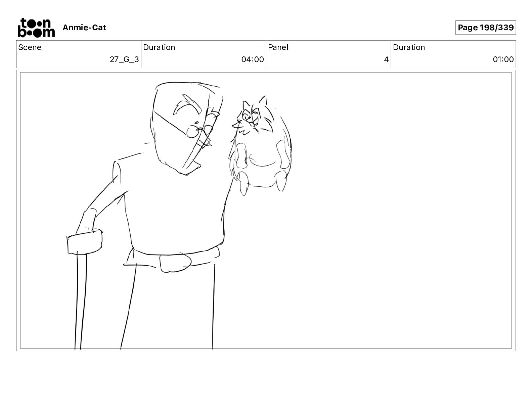The height and width of the screenshot is (411, 532).
Task: Click the Duration label beside the Panel cell
Action: pos(409,47)
